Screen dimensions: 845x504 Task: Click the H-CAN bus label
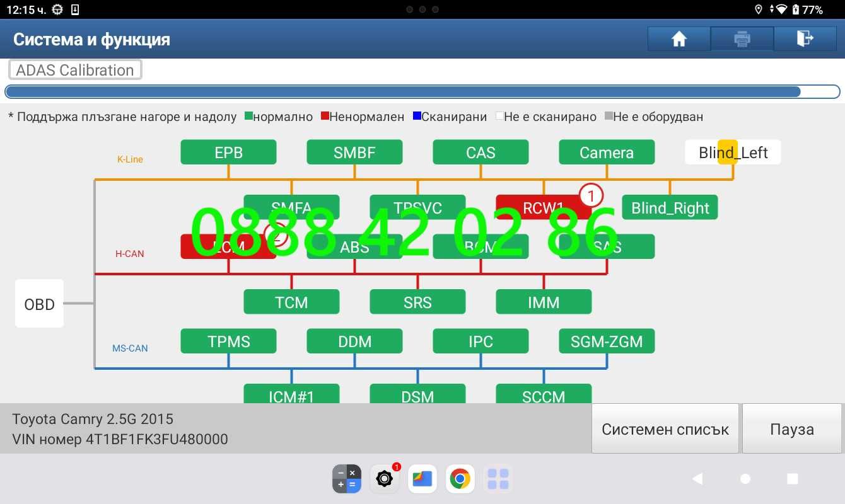[129, 254]
